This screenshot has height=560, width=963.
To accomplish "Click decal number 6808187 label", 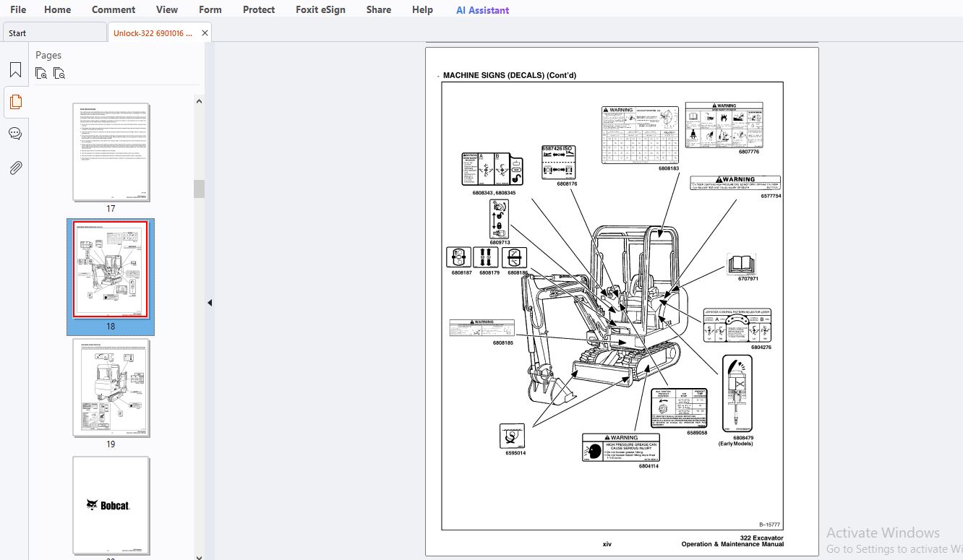I will 461,272.
